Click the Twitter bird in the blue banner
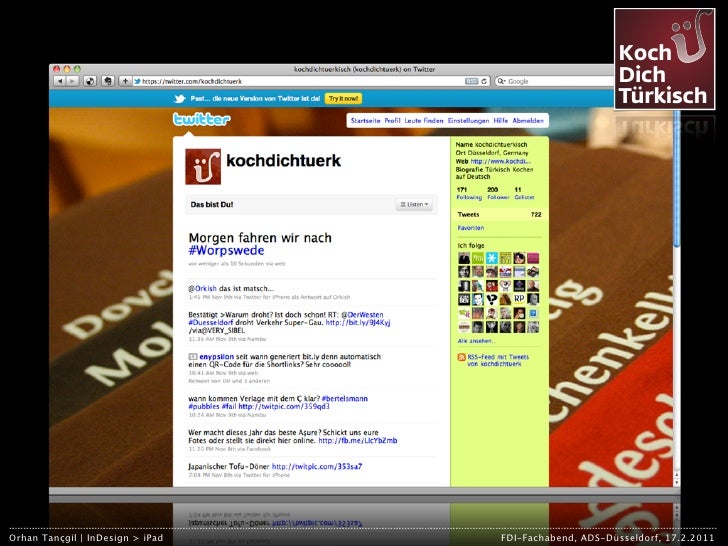This screenshot has height=546, width=728. (180, 99)
